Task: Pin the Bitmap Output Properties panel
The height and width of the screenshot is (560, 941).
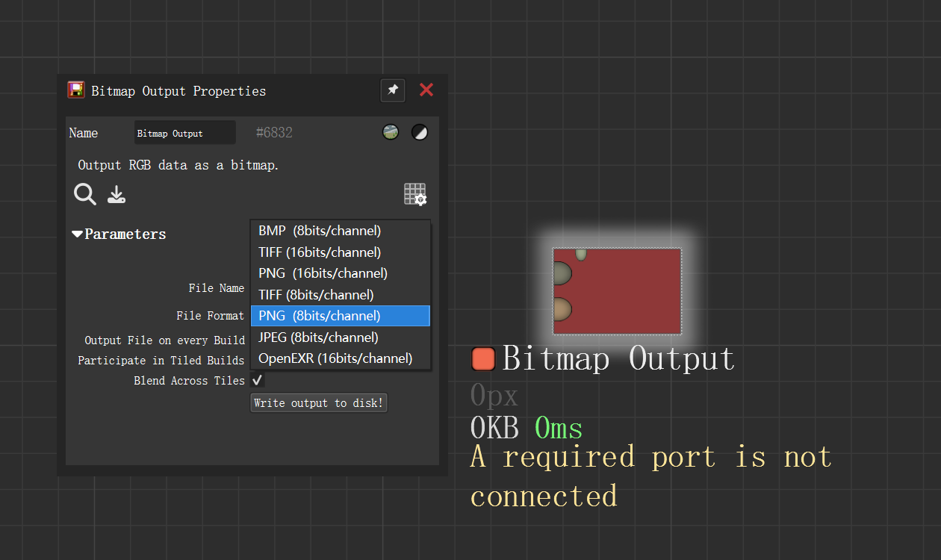Action: 393,90
